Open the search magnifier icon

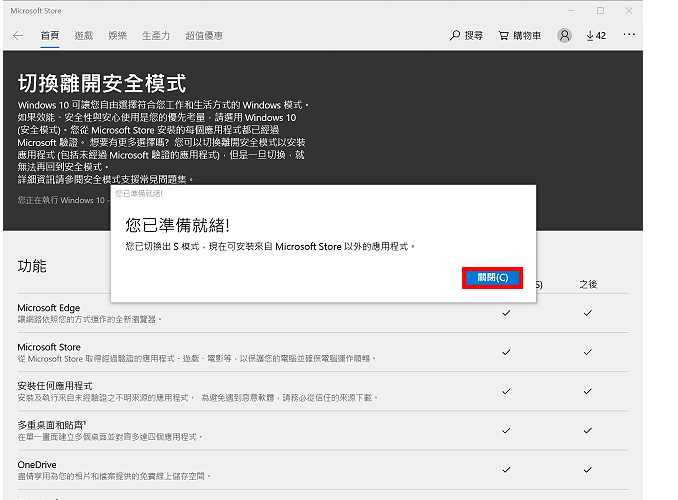(454, 35)
